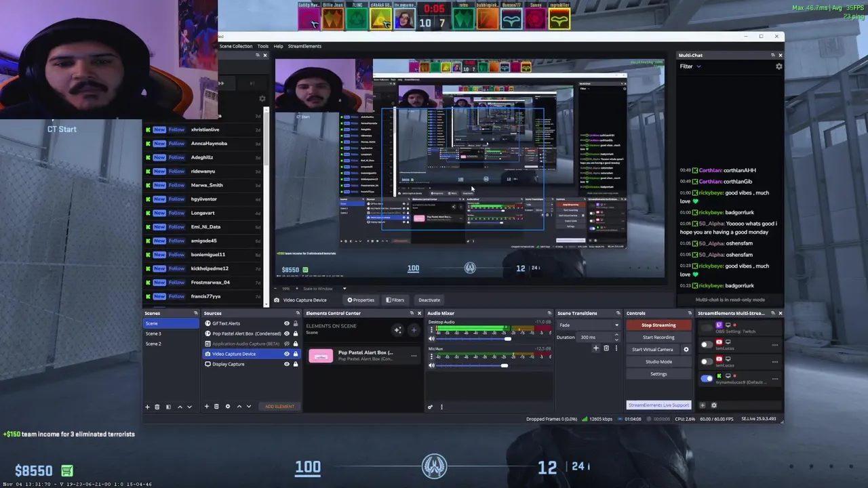Open Multi-Stream settings gear icon

point(713,405)
